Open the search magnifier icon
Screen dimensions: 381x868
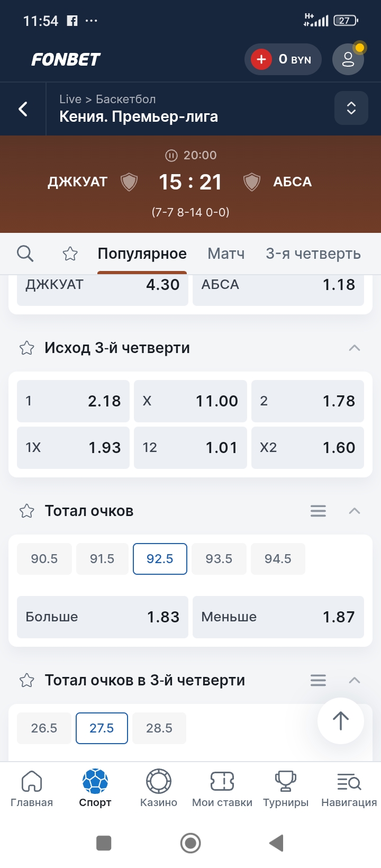pyautogui.click(x=25, y=254)
